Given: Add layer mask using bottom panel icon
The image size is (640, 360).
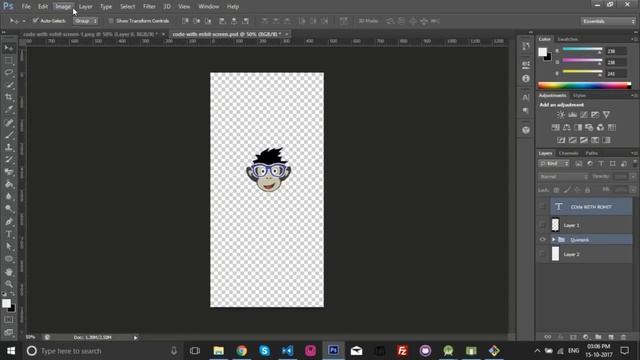Looking at the screenshot, I should [573, 337].
